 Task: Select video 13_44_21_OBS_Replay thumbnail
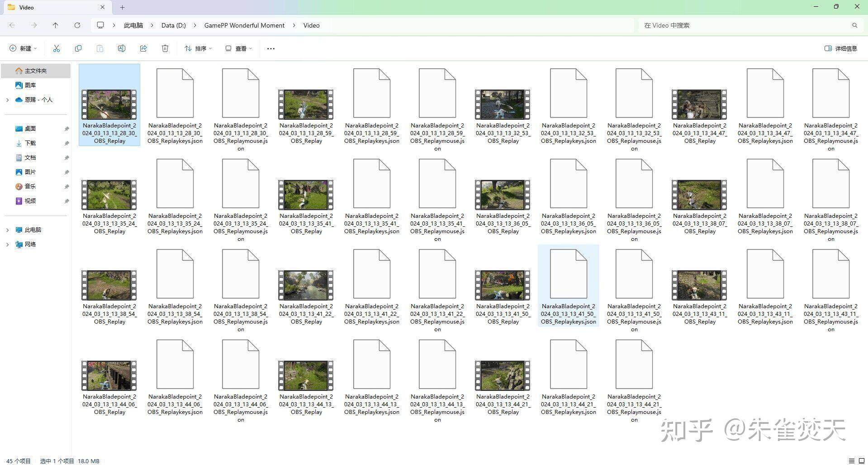point(503,376)
